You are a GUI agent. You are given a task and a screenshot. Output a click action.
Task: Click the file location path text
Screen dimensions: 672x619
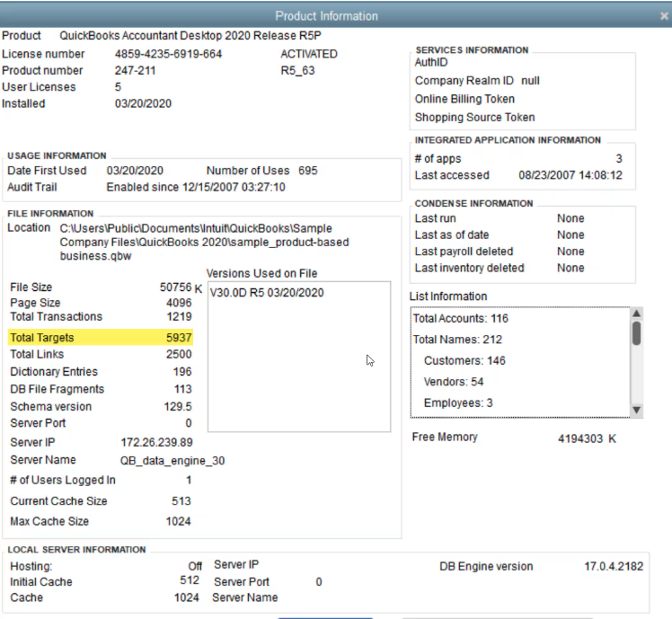tap(204, 243)
